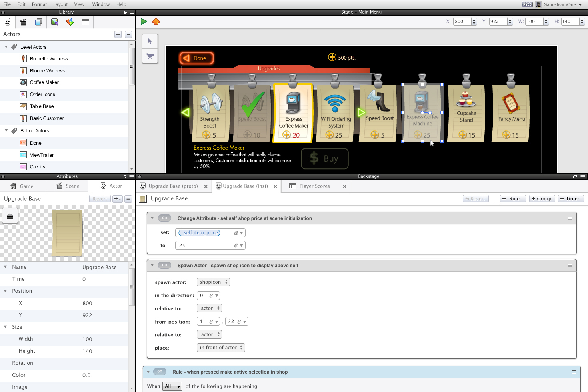Click the green Play preview button
588x392 pixels.
coord(144,22)
